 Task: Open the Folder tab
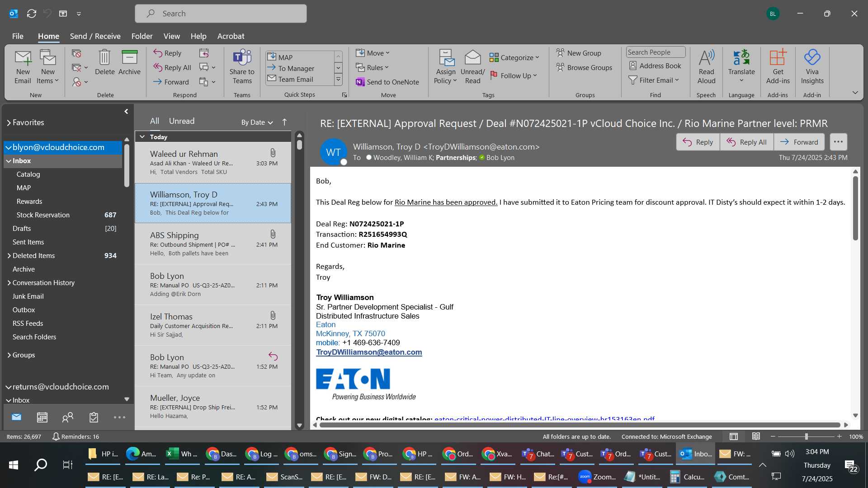[x=142, y=36]
